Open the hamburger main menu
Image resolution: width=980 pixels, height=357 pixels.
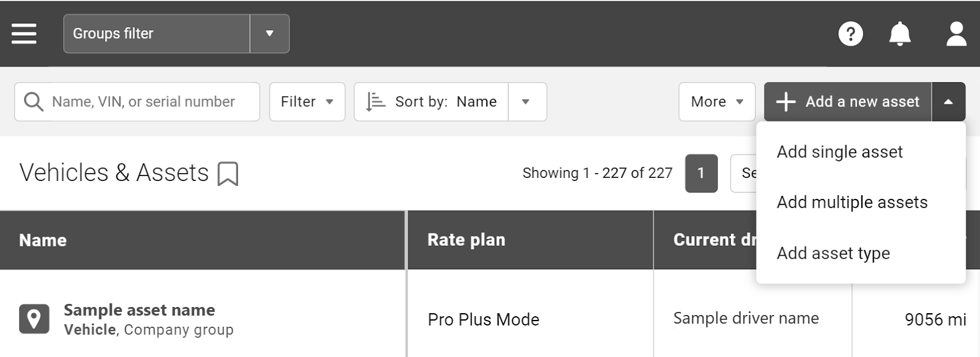click(x=24, y=33)
